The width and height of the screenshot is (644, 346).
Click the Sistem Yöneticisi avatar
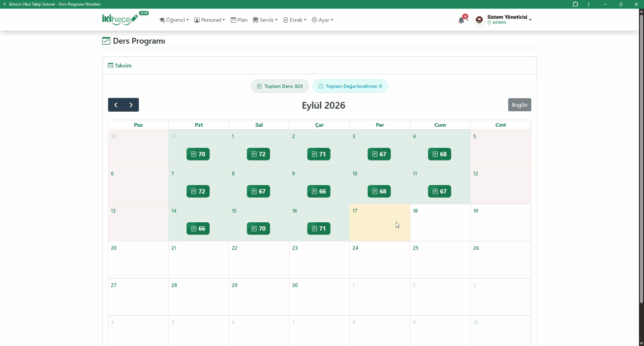coord(479,20)
